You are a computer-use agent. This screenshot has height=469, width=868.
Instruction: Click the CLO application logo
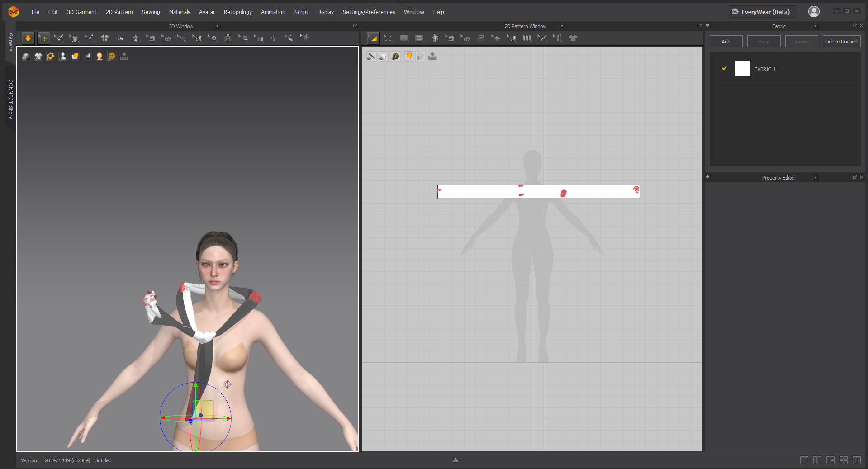coord(14,12)
